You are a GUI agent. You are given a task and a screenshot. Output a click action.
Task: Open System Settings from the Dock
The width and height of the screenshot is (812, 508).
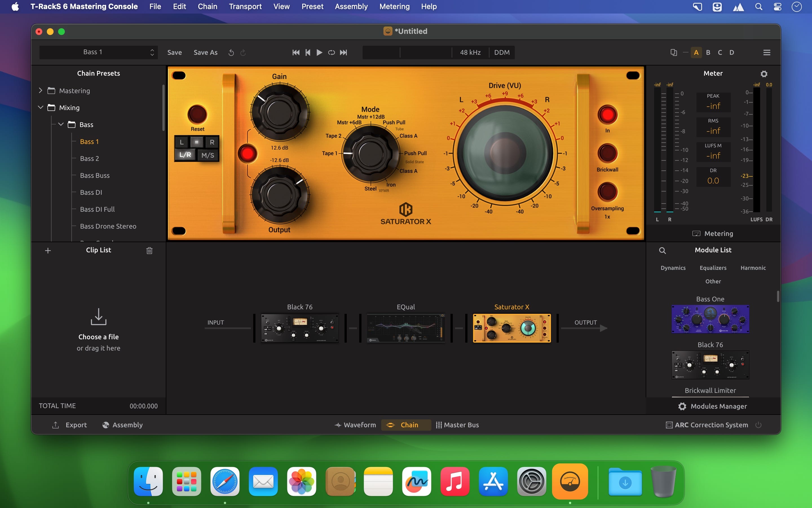(x=531, y=481)
